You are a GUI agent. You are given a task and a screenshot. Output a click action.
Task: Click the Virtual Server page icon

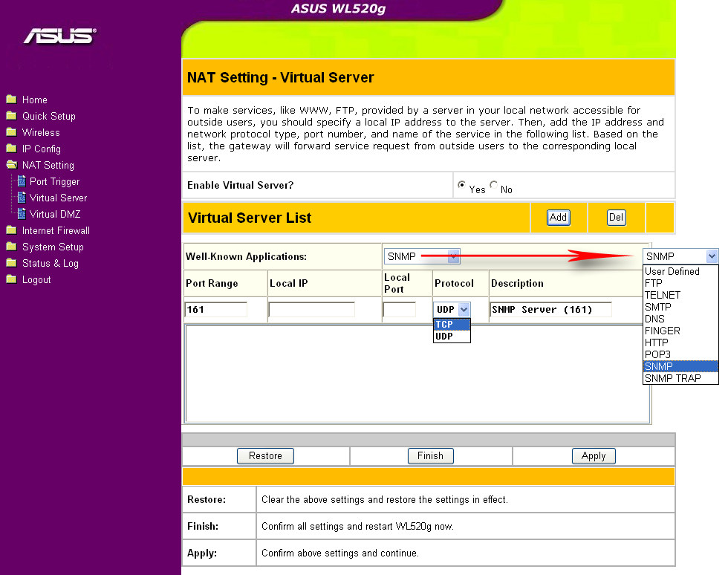[22, 198]
